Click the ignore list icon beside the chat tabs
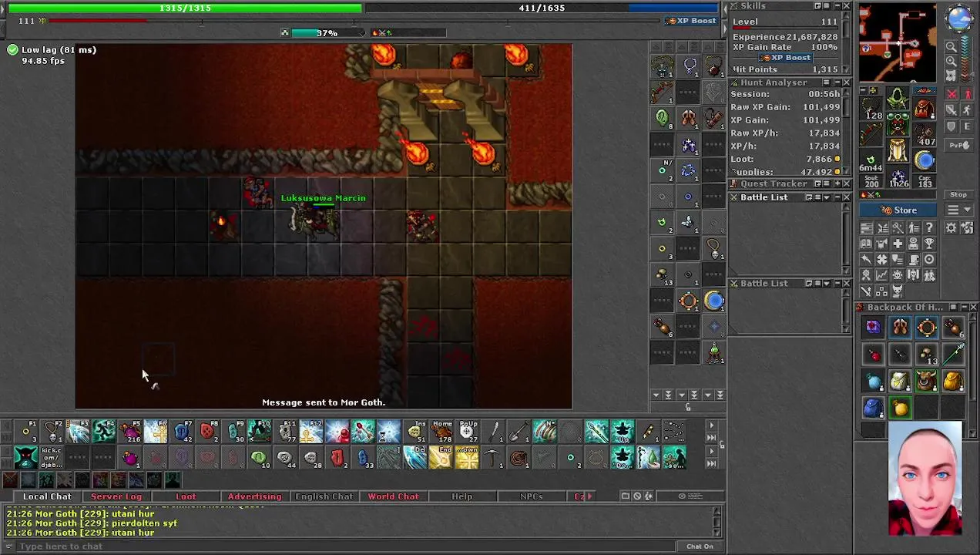980x555 pixels. (x=637, y=496)
